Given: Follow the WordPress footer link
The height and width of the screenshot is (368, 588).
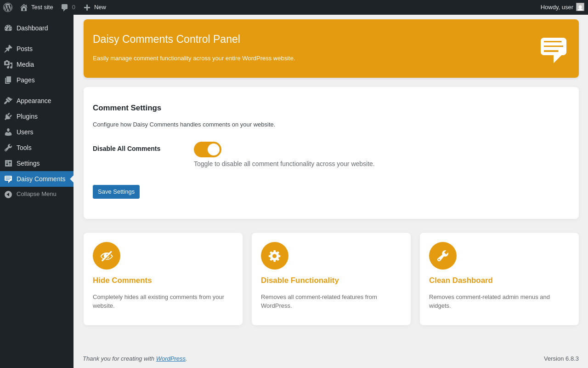Looking at the screenshot, I should 171,359.
